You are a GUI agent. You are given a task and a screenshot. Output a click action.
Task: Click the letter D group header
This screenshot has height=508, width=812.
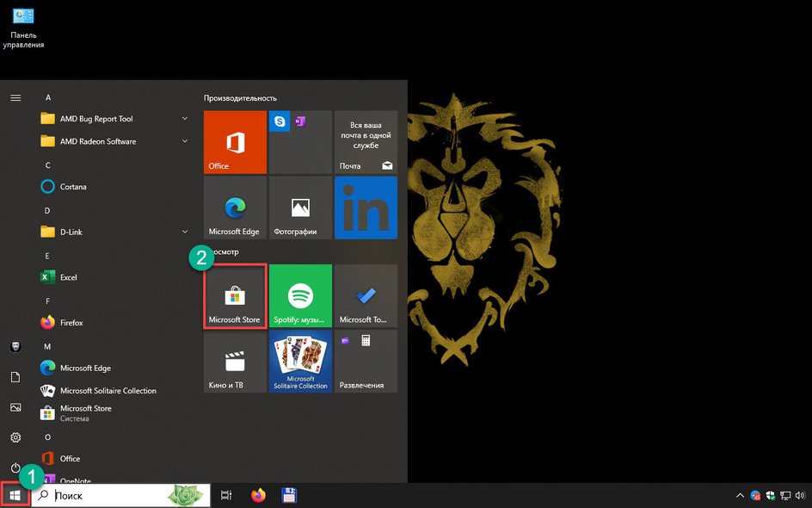coord(47,210)
